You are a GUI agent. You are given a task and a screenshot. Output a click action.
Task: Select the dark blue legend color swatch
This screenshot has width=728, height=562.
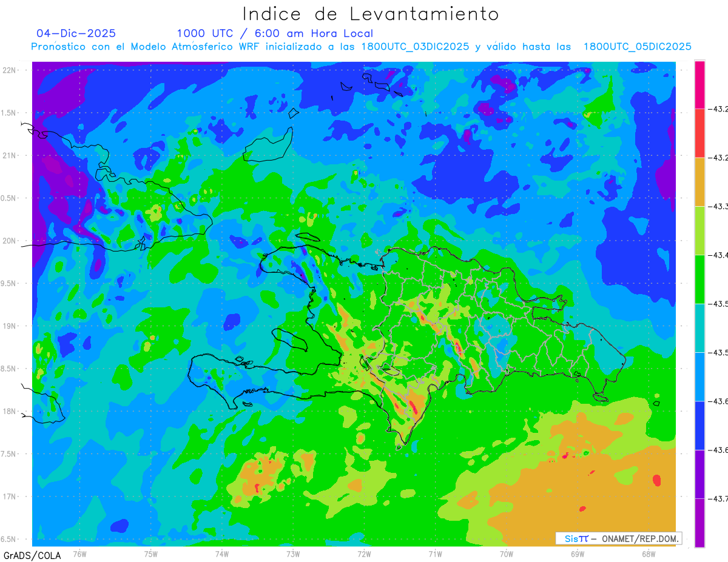point(699,425)
